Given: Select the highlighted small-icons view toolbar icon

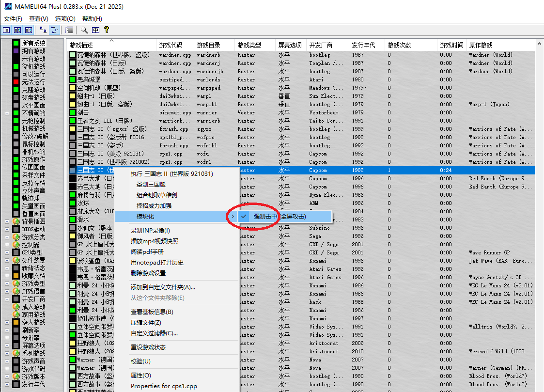Looking at the screenshot, I should 54,30.
